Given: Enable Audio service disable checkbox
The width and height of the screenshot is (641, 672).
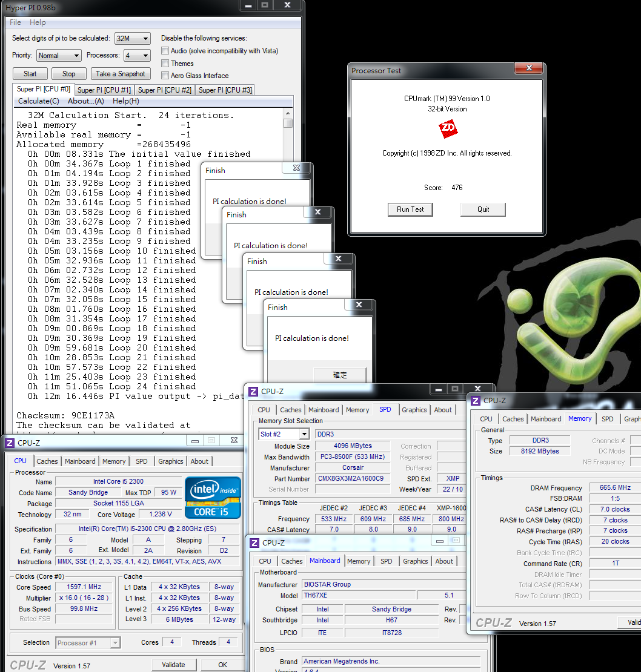Looking at the screenshot, I should (x=165, y=51).
